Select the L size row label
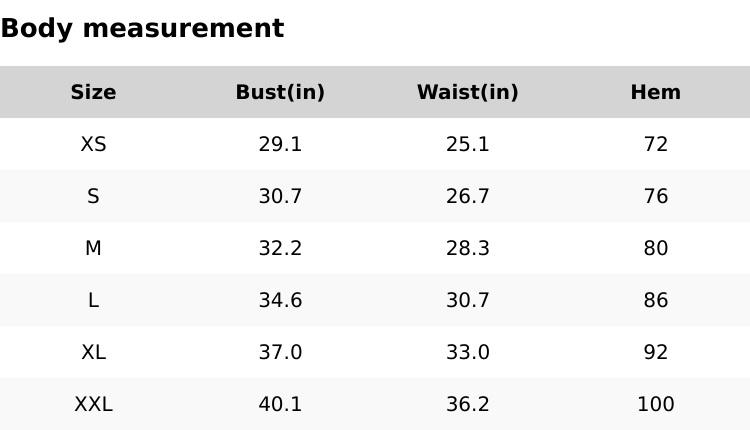The height and width of the screenshot is (430, 750). pyautogui.click(x=93, y=300)
